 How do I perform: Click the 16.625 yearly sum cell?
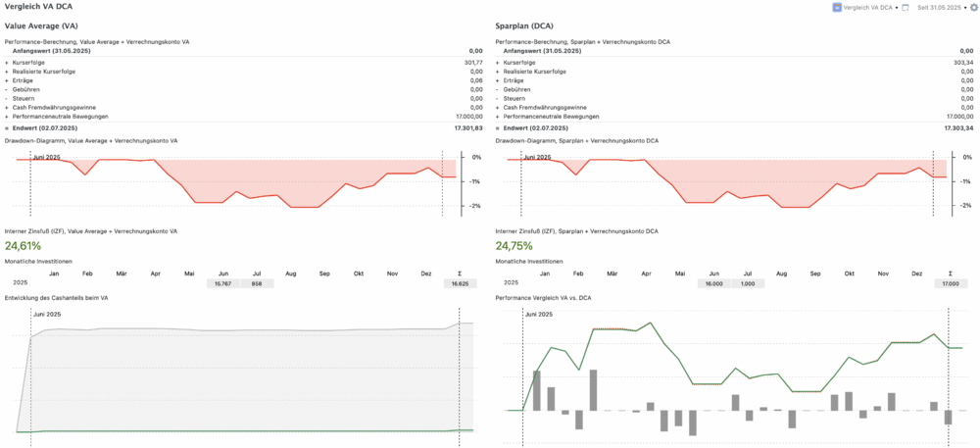(459, 283)
